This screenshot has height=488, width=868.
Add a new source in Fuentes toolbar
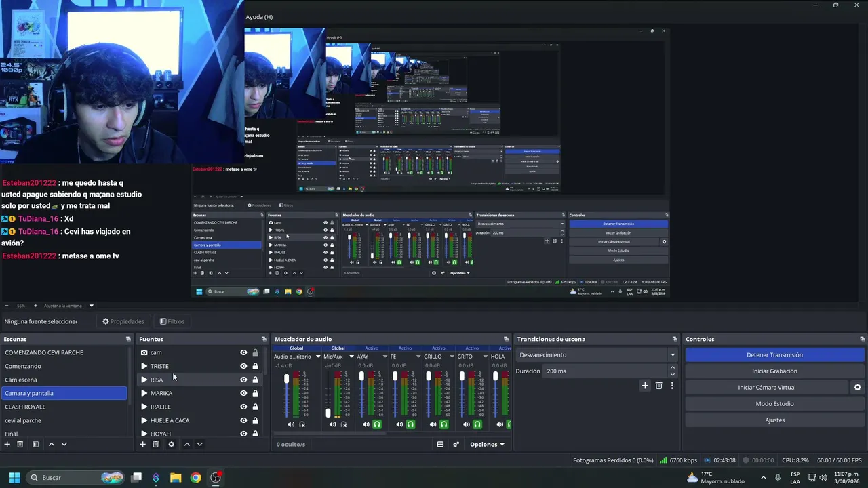(142, 444)
